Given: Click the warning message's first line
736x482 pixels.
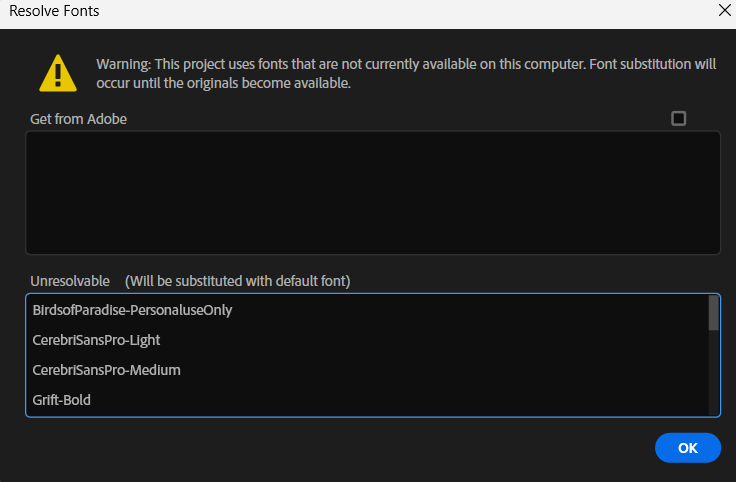Looking at the screenshot, I should [x=405, y=64].
